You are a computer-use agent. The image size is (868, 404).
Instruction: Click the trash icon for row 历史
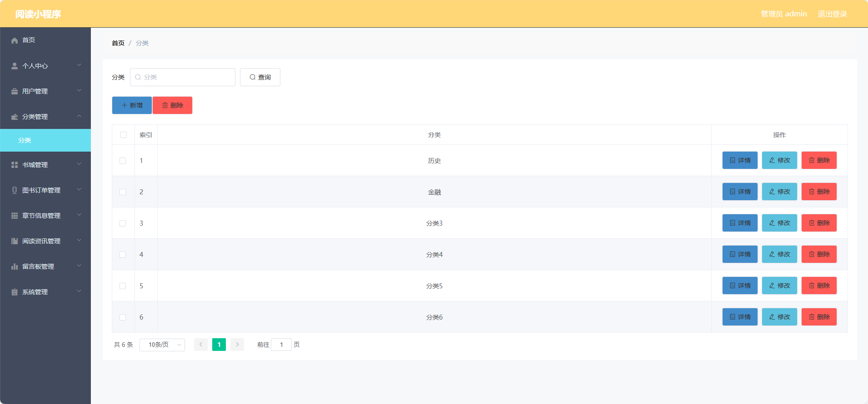pyautogui.click(x=812, y=160)
